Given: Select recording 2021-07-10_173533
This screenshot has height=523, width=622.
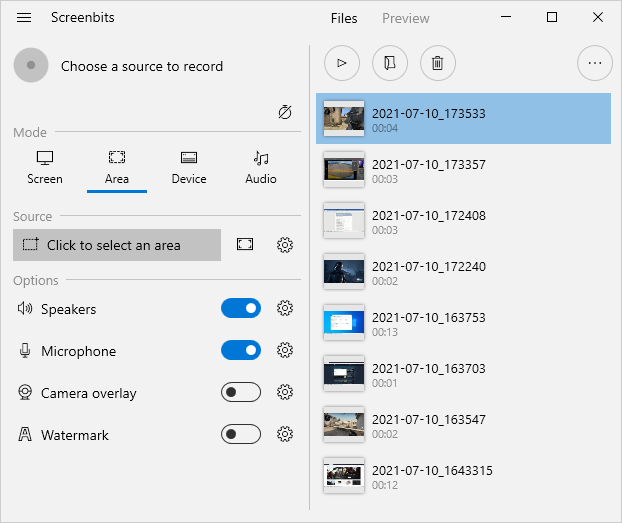Looking at the screenshot, I should click(463, 119).
